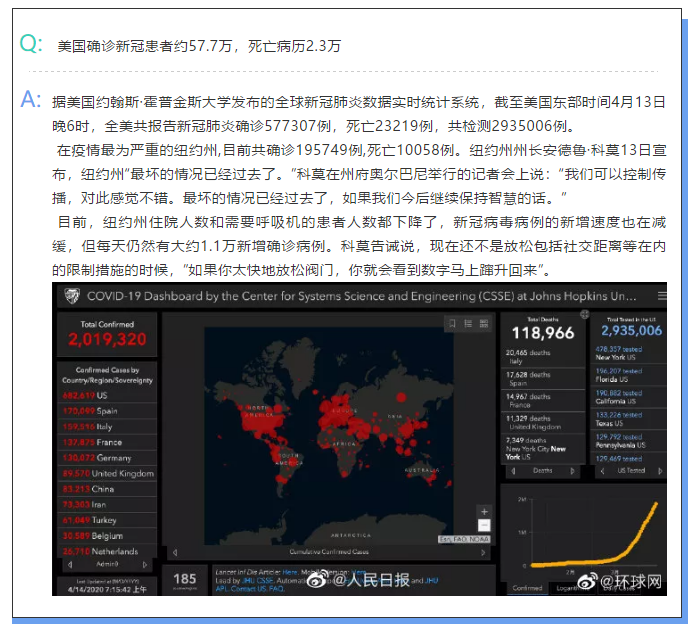Viewport: 700px width, 629px height.
Task: Click the COVID-19 Dashboard title text
Action: click(x=362, y=296)
